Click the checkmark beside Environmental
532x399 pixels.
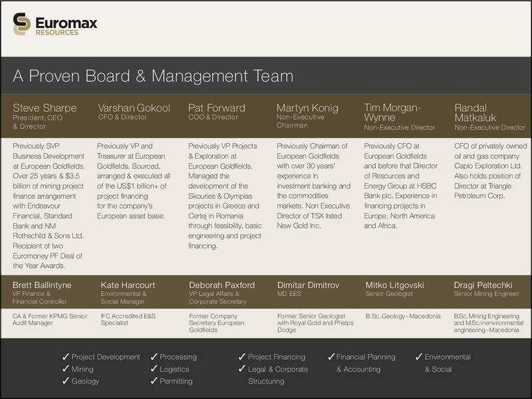pyautogui.click(x=419, y=356)
